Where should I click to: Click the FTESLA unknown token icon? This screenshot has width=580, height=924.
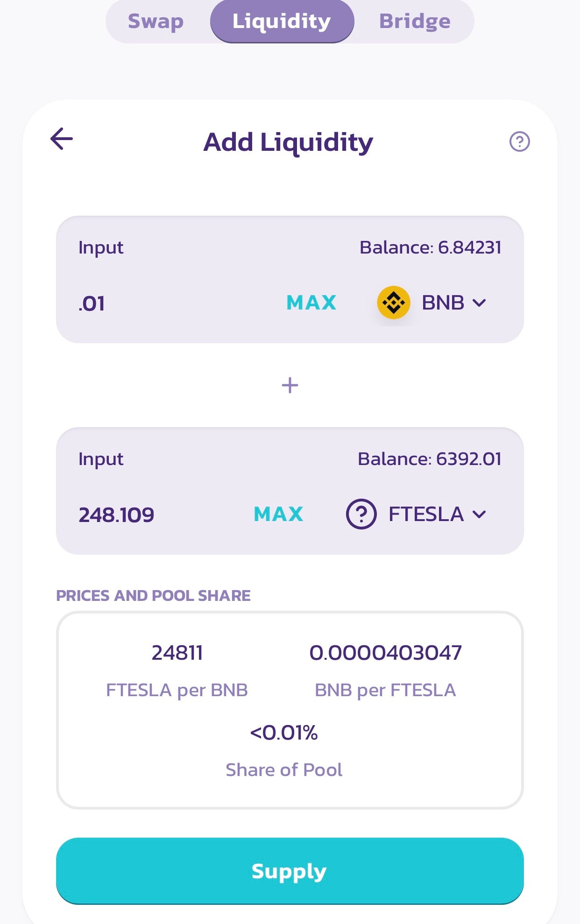361,514
